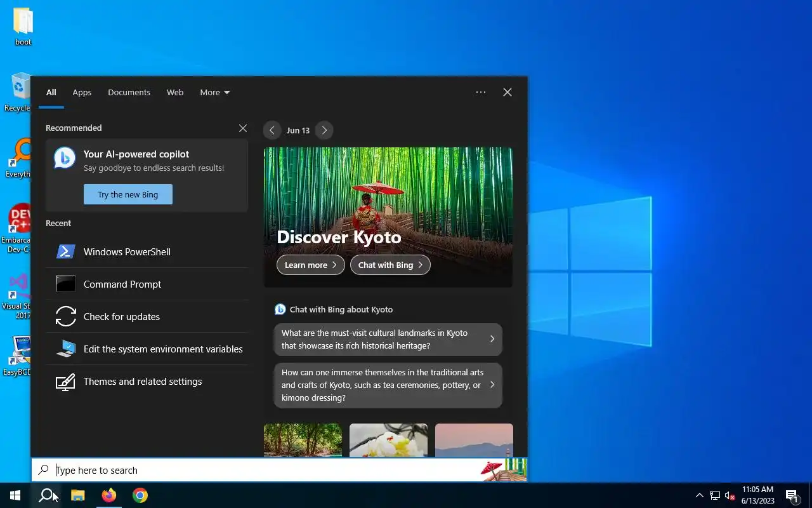
Task: Click the Bing chat icon beside Kyoto heading
Action: pyautogui.click(x=280, y=309)
